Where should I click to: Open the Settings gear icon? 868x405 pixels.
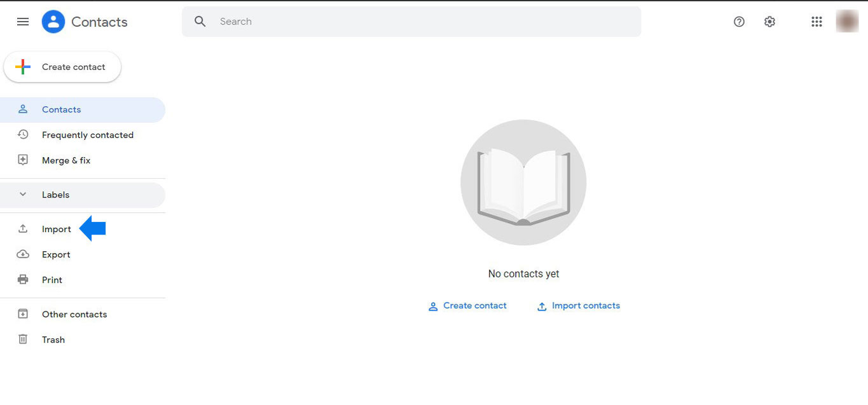point(769,22)
